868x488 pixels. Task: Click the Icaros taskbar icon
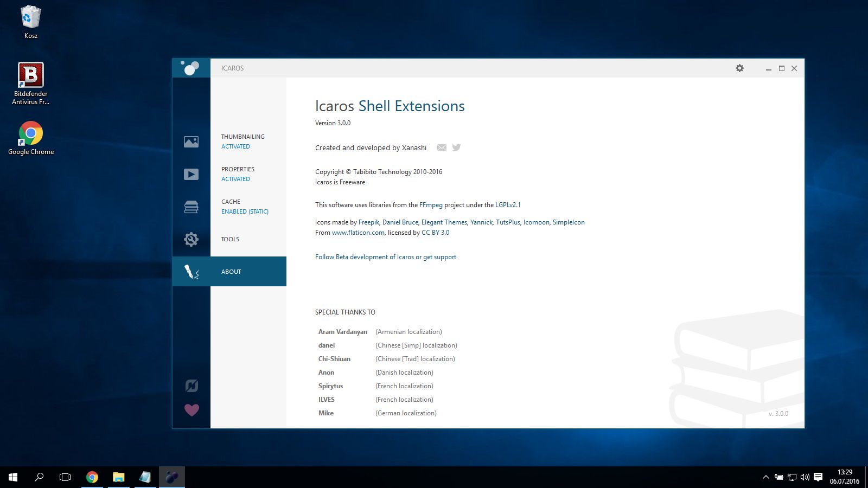pyautogui.click(x=171, y=477)
